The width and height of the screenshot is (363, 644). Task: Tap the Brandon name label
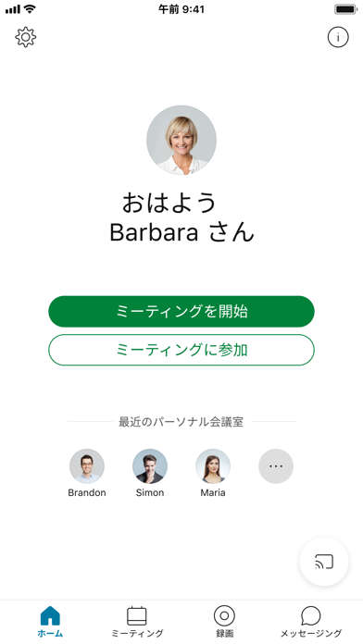click(x=87, y=492)
